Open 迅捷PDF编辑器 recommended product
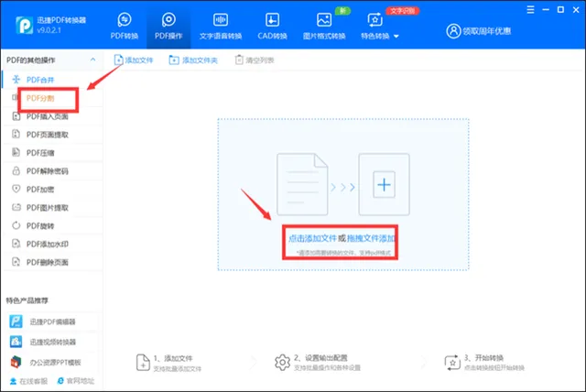 (x=52, y=321)
